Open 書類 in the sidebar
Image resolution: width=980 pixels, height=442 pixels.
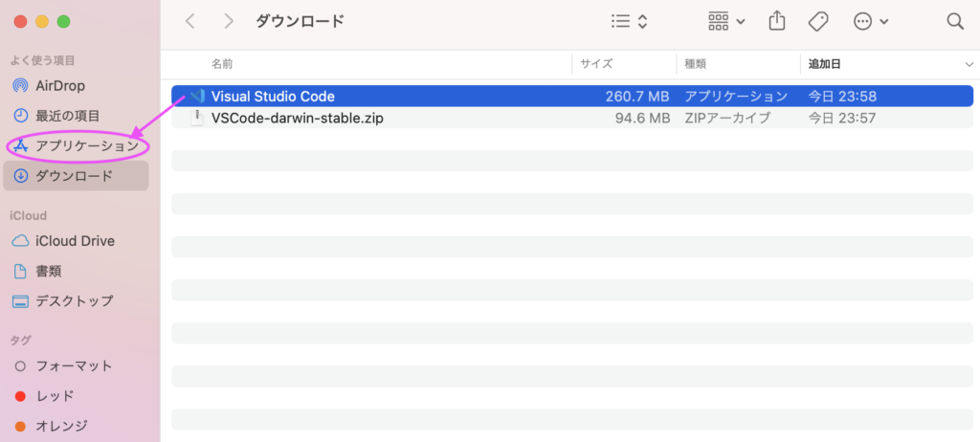click(76, 272)
